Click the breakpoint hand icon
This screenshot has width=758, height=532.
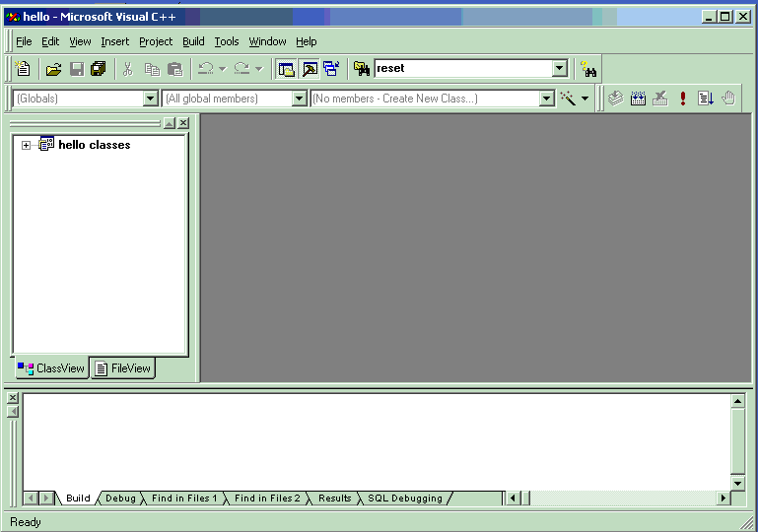pyautogui.click(x=728, y=99)
